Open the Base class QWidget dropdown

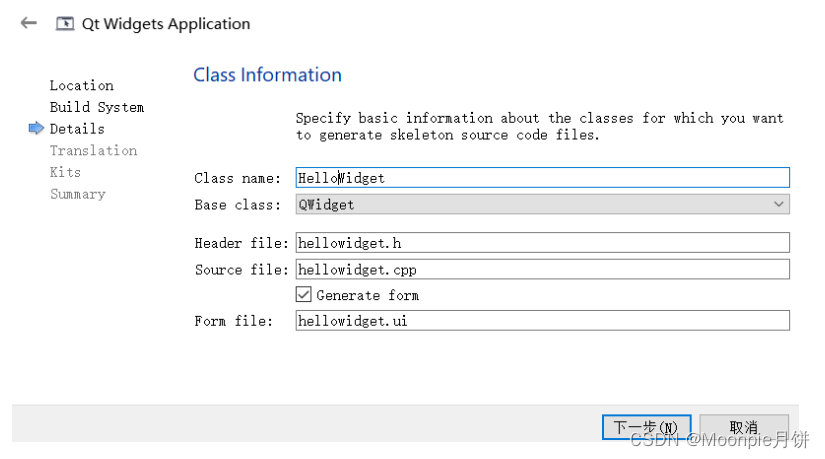pos(542,204)
